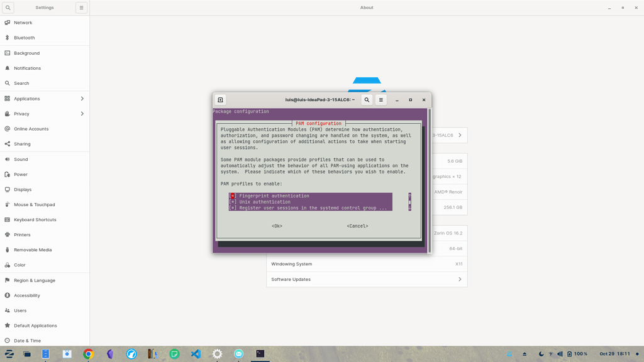This screenshot has width=644, height=362.
Task: Click the night light moon icon in system tray
Action: pos(541,354)
